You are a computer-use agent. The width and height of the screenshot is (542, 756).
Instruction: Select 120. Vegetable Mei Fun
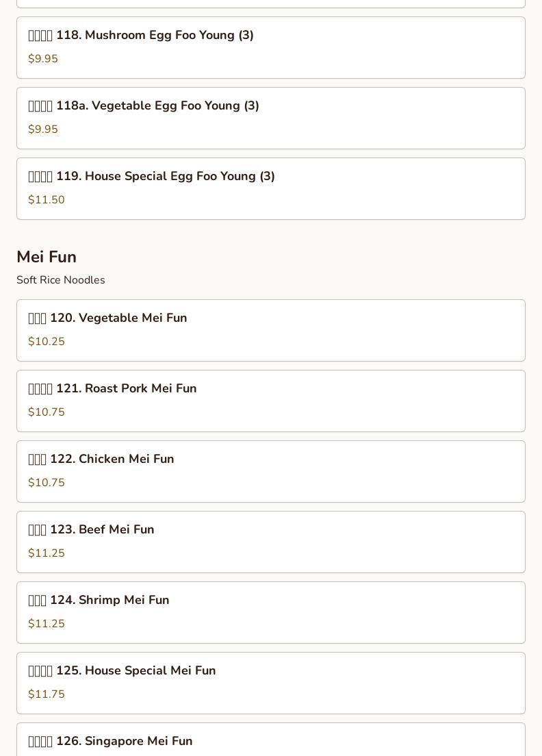click(271, 330)
